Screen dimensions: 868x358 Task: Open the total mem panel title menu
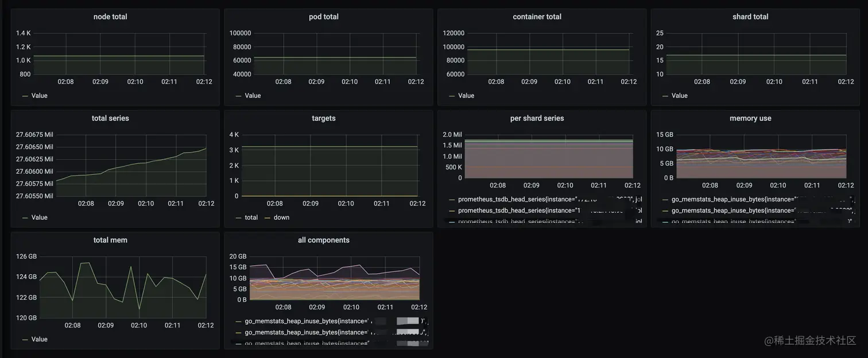pyautogui.click(x=110, y=240)
